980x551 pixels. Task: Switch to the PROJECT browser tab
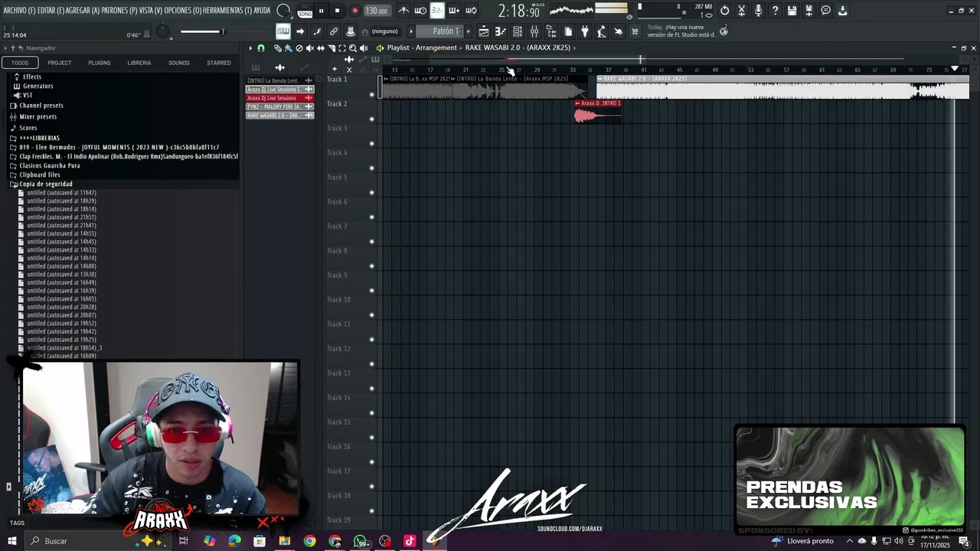[x=59, y=63]
